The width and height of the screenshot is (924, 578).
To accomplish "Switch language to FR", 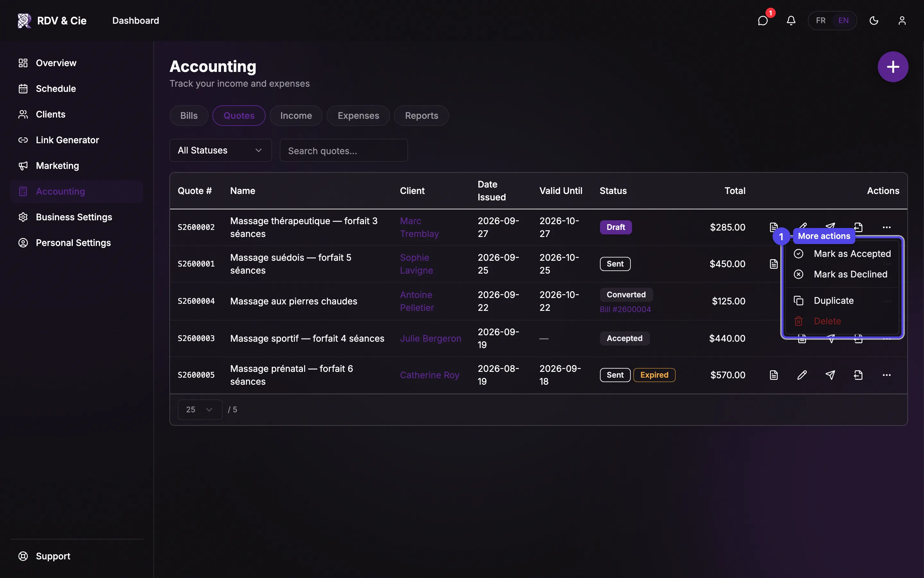I will pos(820,20).
